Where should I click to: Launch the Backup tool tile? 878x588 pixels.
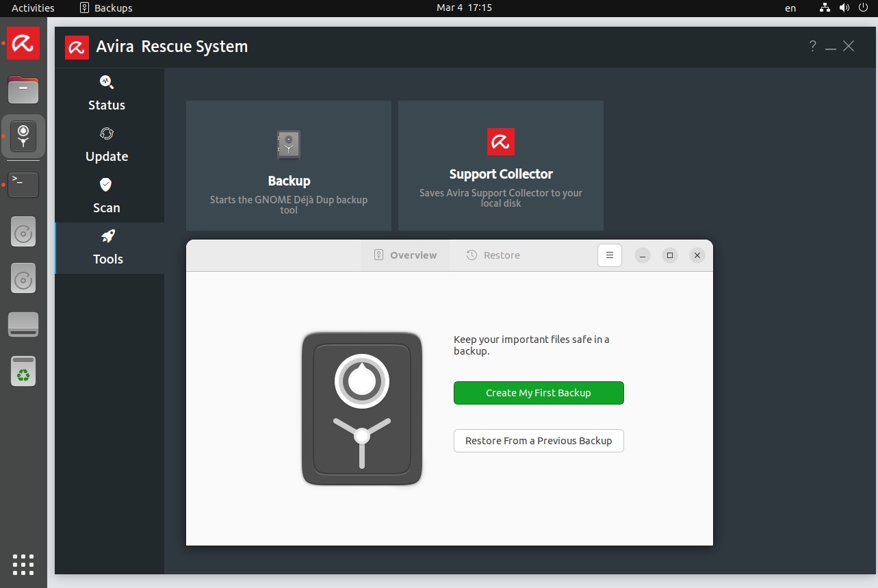[289, 166]
